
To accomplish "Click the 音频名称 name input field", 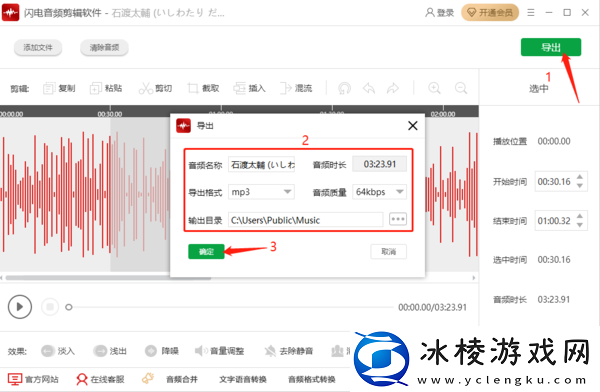I will tap(261, 164).
